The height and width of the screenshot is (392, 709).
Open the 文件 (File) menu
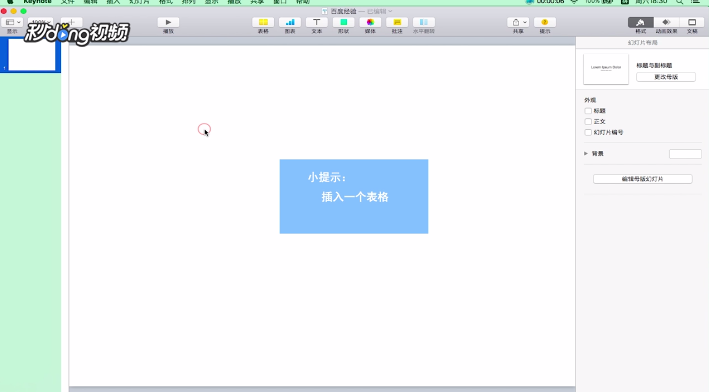click(x=67, y=2)
